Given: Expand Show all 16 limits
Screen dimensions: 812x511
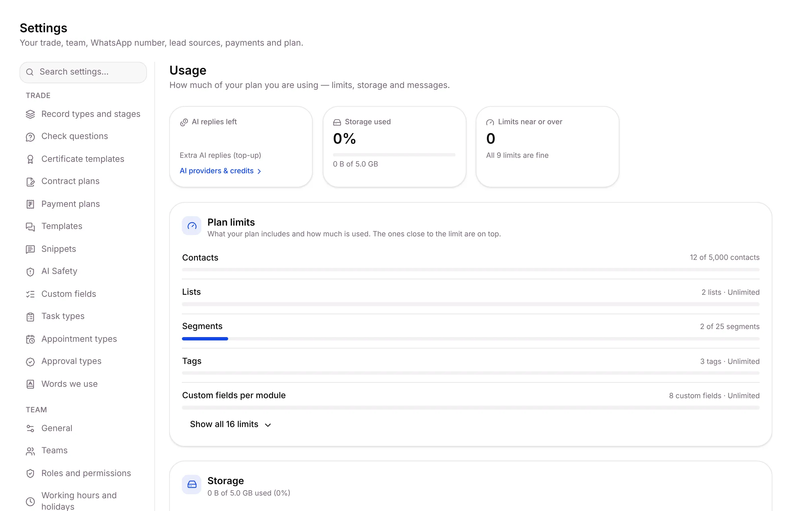Looking at the screenshot, I should coord(230,424).
